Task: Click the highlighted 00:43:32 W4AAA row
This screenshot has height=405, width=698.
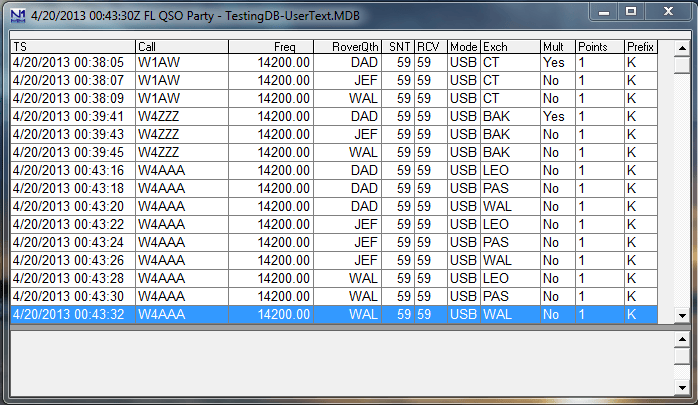Action: [x=334, y=315]
